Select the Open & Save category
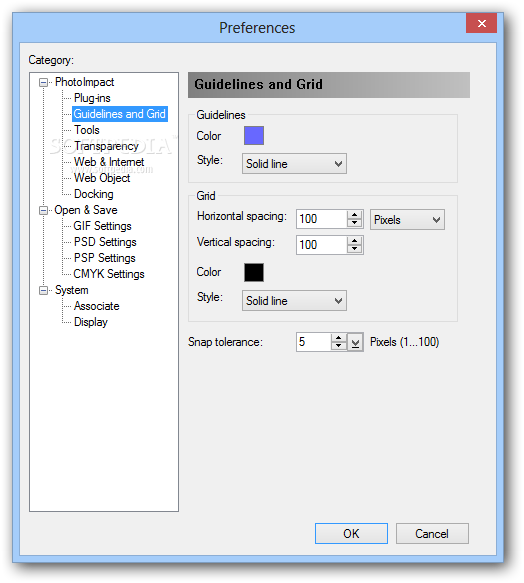524x583 pixels. point(86,210)
